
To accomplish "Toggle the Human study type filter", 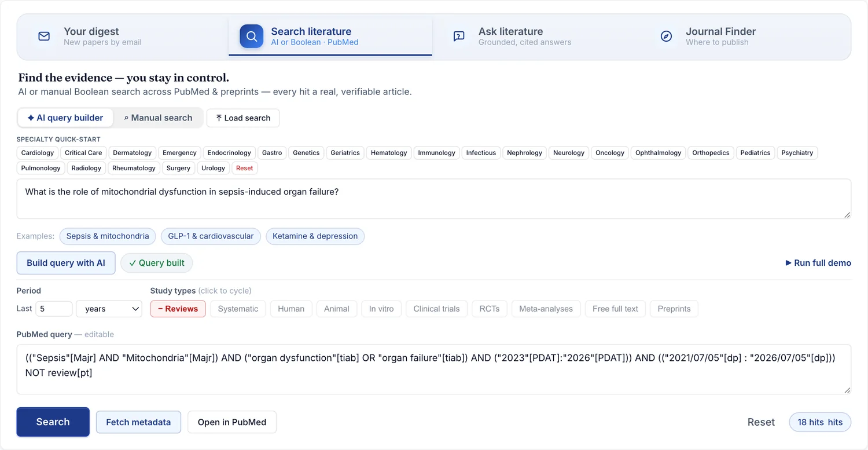I will (x=291, y=309).
